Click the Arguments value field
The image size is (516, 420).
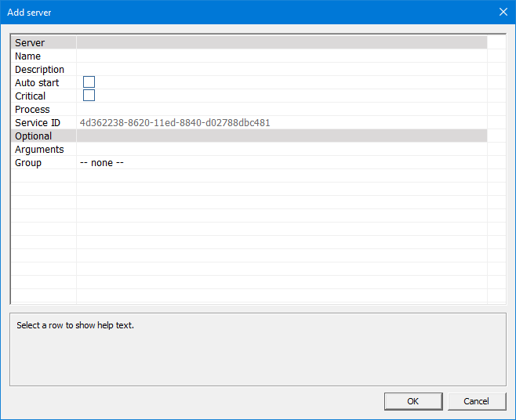[281, 150]
